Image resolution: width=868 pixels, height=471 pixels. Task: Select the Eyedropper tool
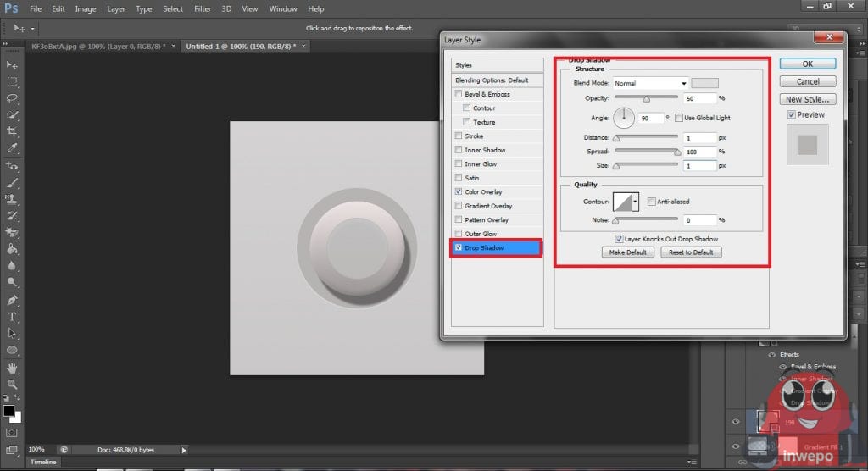point(12,148)
